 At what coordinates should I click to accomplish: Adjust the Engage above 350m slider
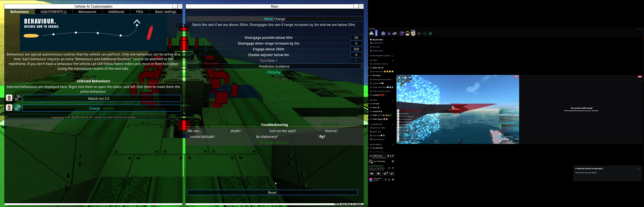click(x=206, y=49)
